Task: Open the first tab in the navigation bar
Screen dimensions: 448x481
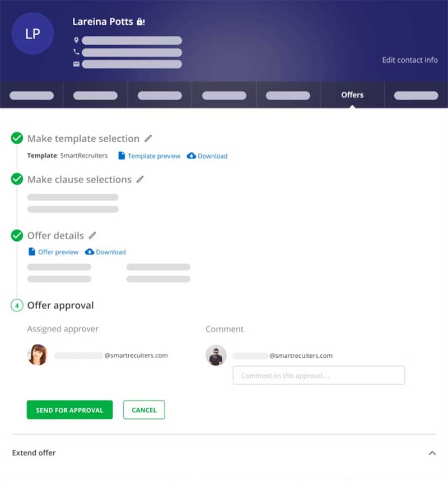Action: (31, 95)
